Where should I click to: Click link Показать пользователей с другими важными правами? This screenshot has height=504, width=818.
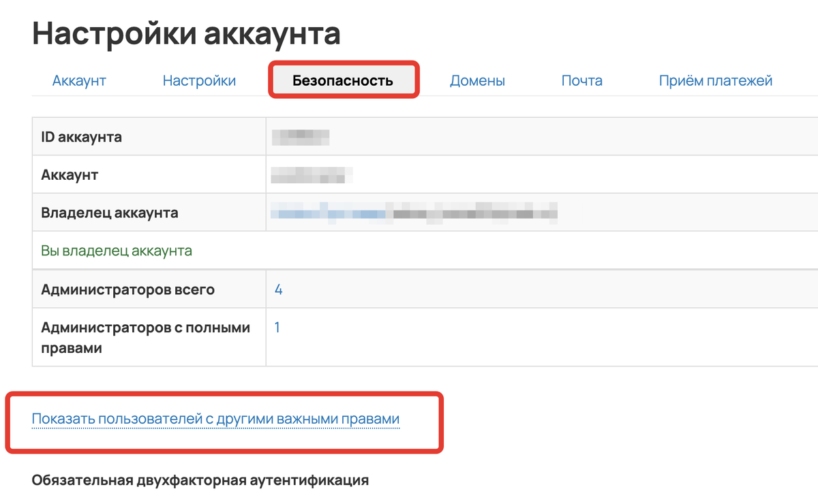click(215, 419)
